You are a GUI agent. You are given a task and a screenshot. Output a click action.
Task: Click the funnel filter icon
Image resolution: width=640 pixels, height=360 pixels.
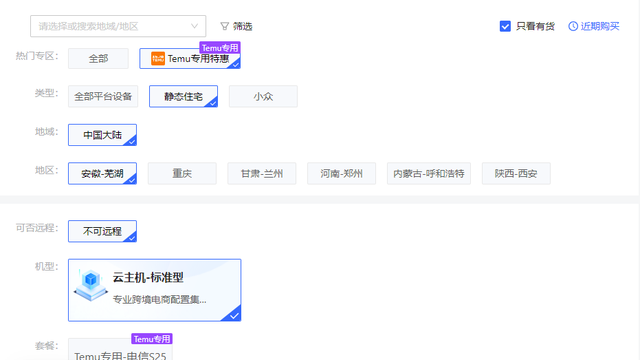pos(224,27)
